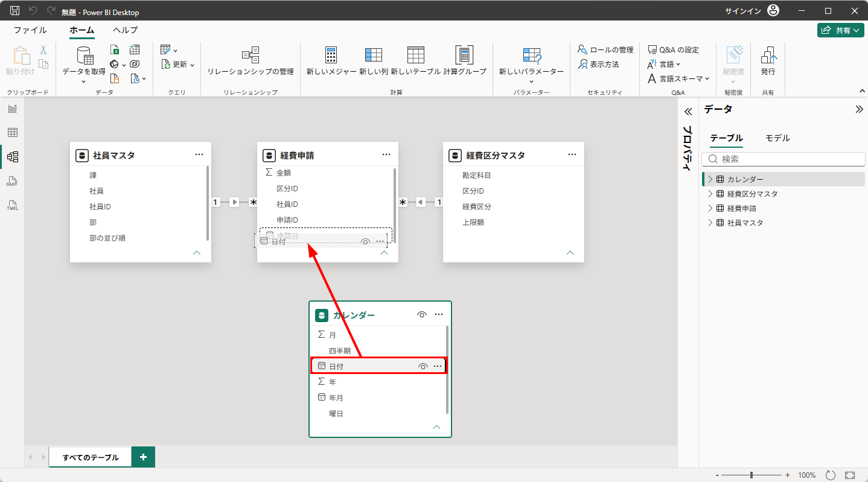Image resolution: width=868 pixels, height=482 pixels.
Task: Open the recent sources clock icon
Action: tap(136, 78)
